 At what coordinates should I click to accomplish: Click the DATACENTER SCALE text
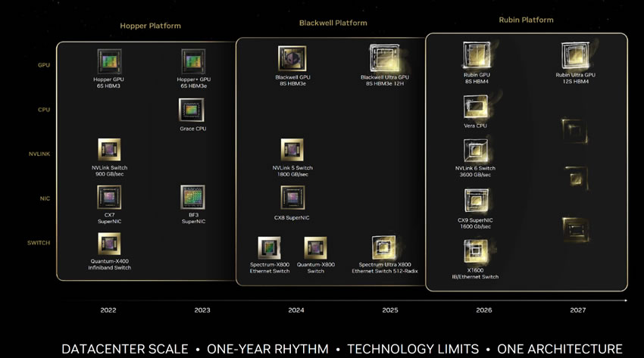pos(125,349)
